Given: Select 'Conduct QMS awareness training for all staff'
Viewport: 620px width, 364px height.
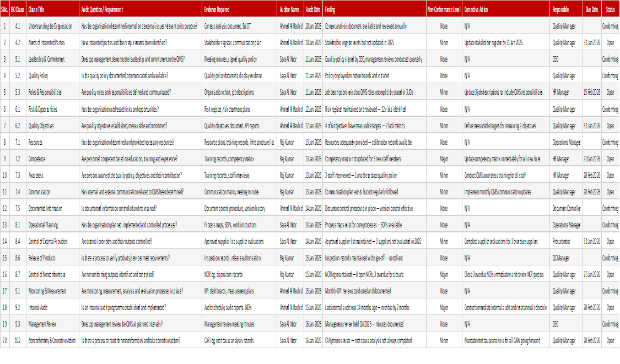Looking at the screenshot, I should coord(506,175).
